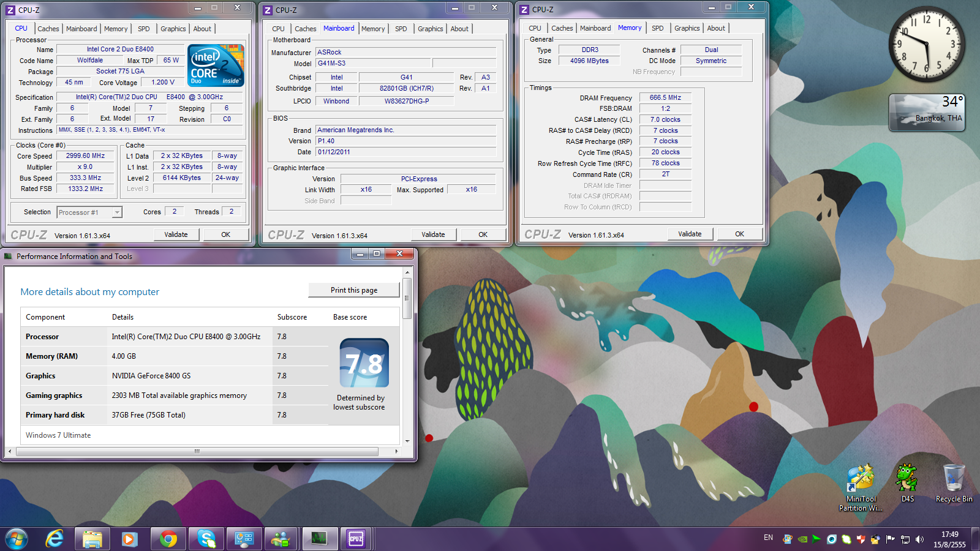Open Google Chrome from the taskbar
The height and width of the screenshot is (551, 980).
coord(168,539)
